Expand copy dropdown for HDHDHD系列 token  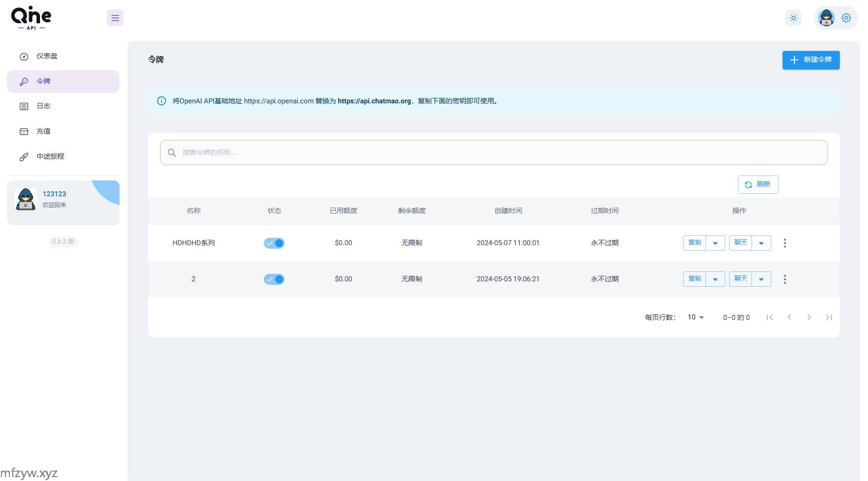pyautogui.click(x=715, y=243)
